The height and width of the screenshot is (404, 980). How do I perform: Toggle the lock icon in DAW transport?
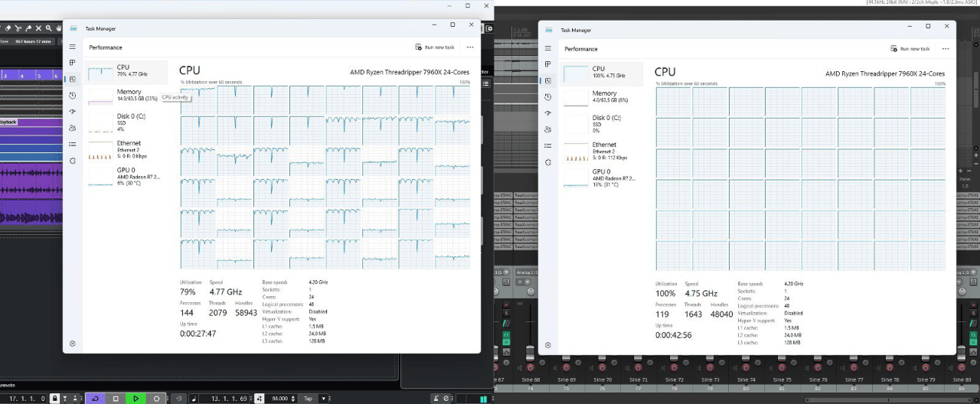54,398
